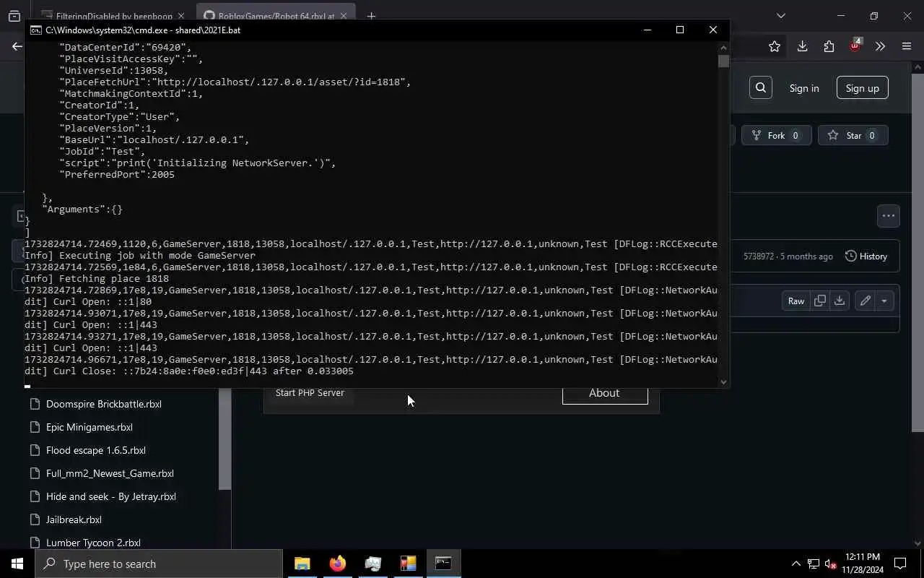The image size is (924, 578).
Task: Click the About button
Action: click(604, 393)
